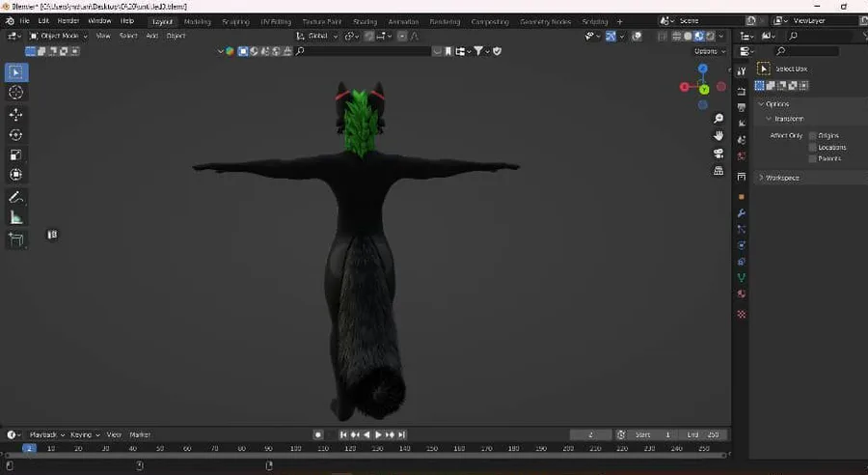Click the End frame 250 field
The width and height of the screenshot is (868, 475).
704,435
